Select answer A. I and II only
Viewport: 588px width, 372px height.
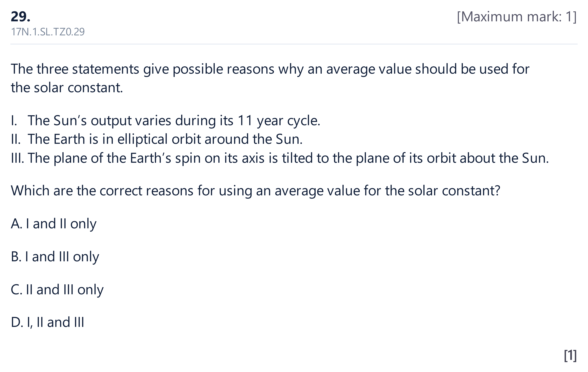(54, 224)
